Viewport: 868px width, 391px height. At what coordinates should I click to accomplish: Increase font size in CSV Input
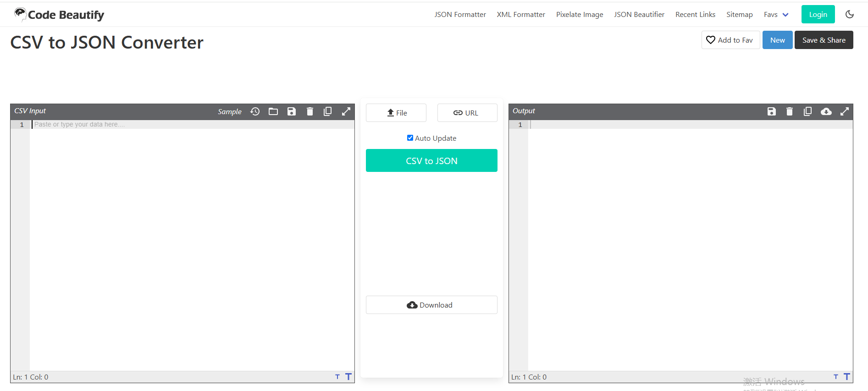348,376
